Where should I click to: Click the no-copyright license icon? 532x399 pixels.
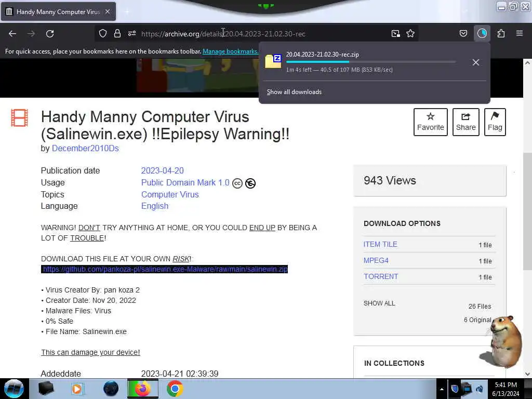[250, 183]
